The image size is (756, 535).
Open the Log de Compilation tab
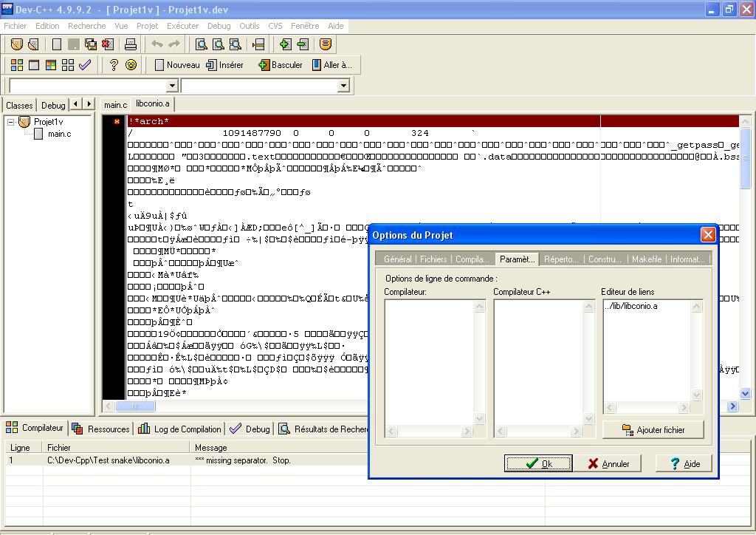tap(180, 429)
